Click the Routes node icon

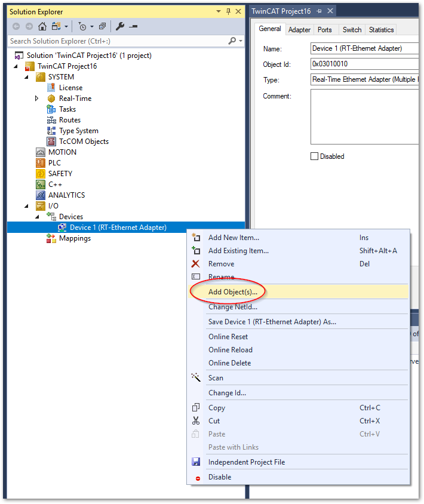[51, 120]
